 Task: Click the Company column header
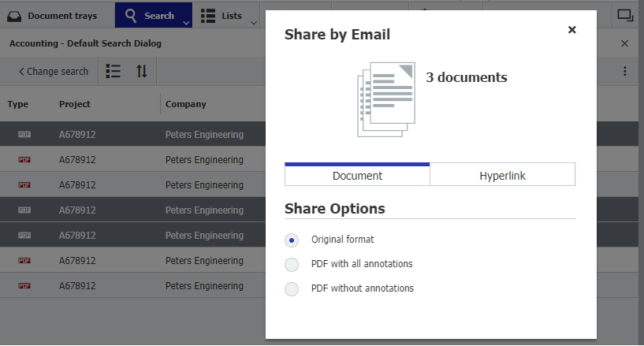[186, 104]
